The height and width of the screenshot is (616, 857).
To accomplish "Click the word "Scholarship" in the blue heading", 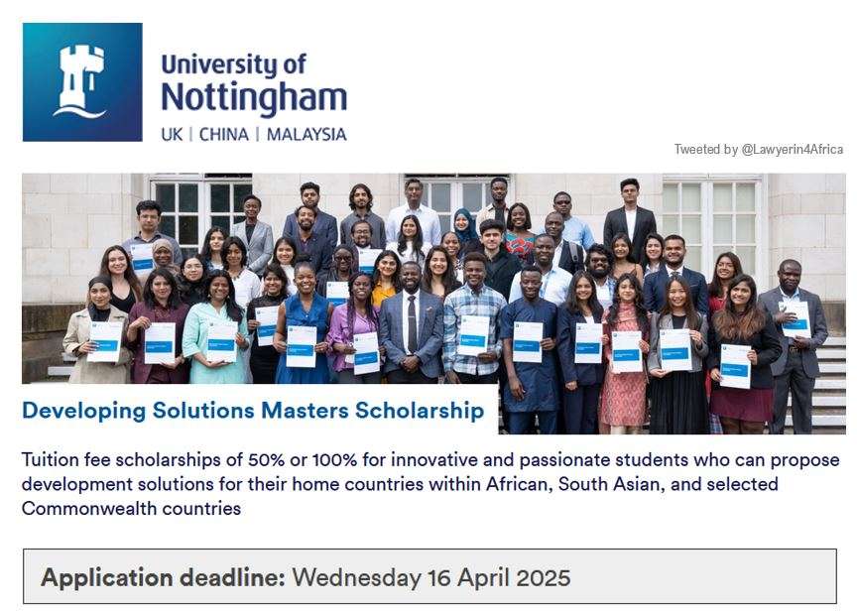I will [426, 411].
